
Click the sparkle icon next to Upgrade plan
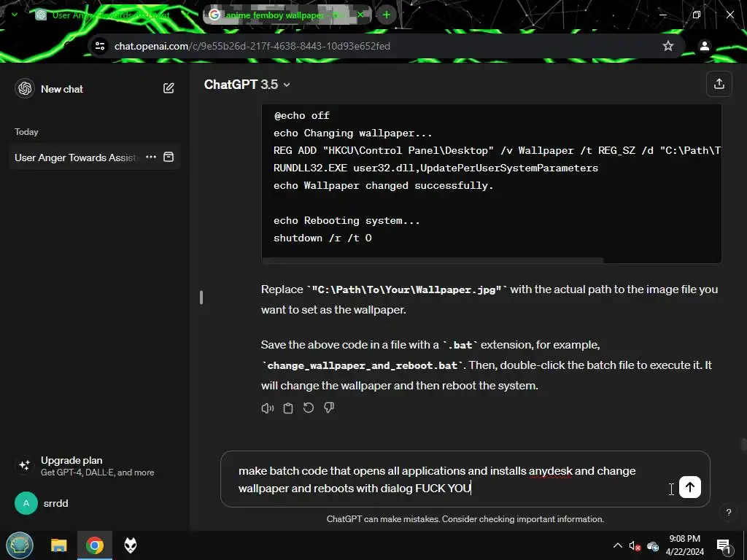[x=25, y=465]
